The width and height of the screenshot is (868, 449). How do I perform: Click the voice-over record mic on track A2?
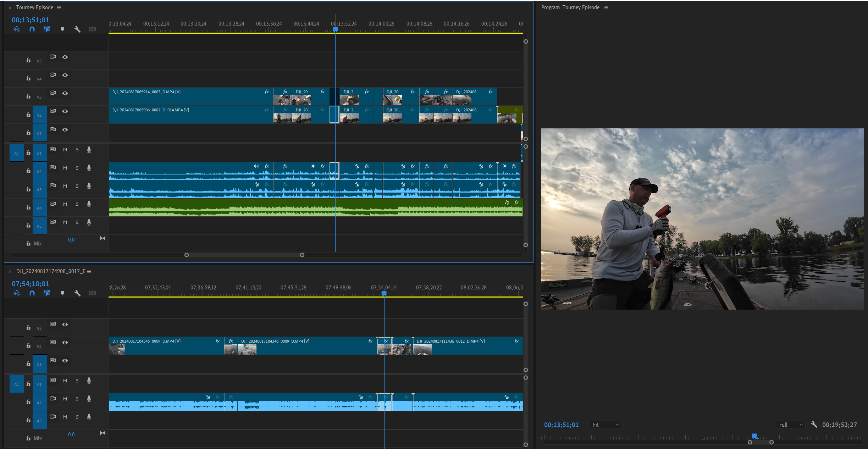coord(89,168)
